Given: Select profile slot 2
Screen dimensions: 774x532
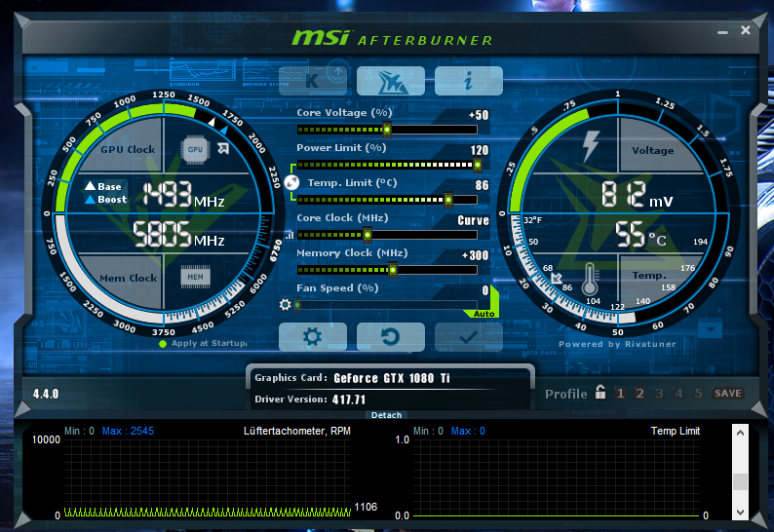Looking at the screenshot, I should point(639,394).
